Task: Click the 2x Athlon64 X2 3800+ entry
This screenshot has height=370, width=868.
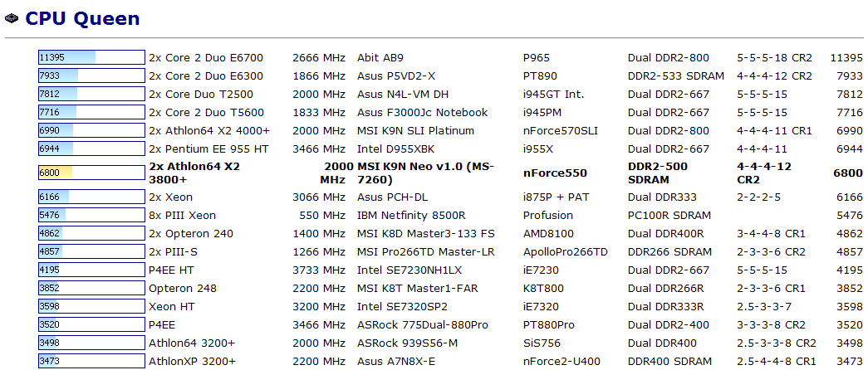Action: (194, 173)
